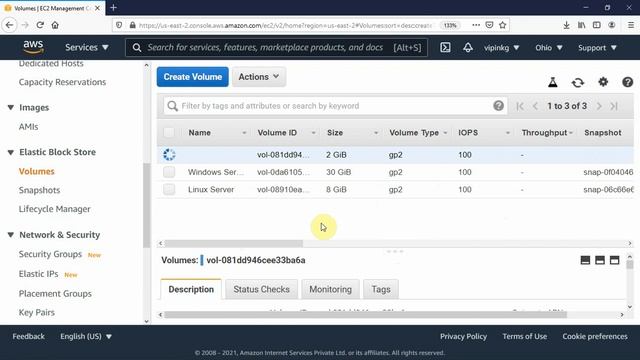
Task: Select the Linux Server volume checkbox
Action: click(169, 189)
